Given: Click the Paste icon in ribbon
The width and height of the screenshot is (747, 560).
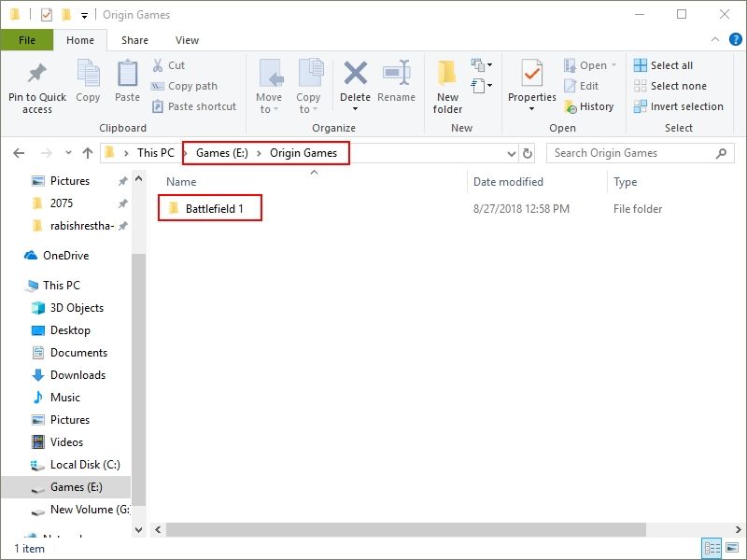Looking at the screenshot, I should click(127, 75).
